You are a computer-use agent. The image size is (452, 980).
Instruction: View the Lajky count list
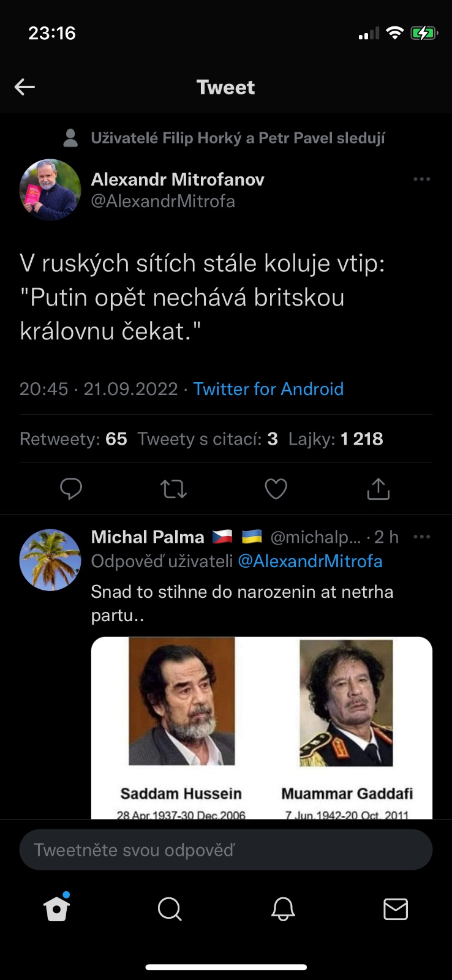pos(336,439)
